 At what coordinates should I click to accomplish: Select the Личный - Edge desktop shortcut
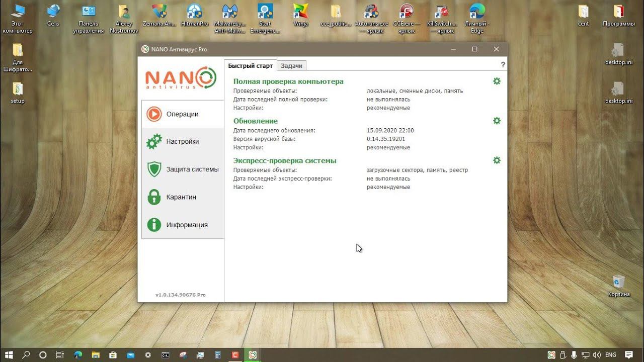[477, 19]
